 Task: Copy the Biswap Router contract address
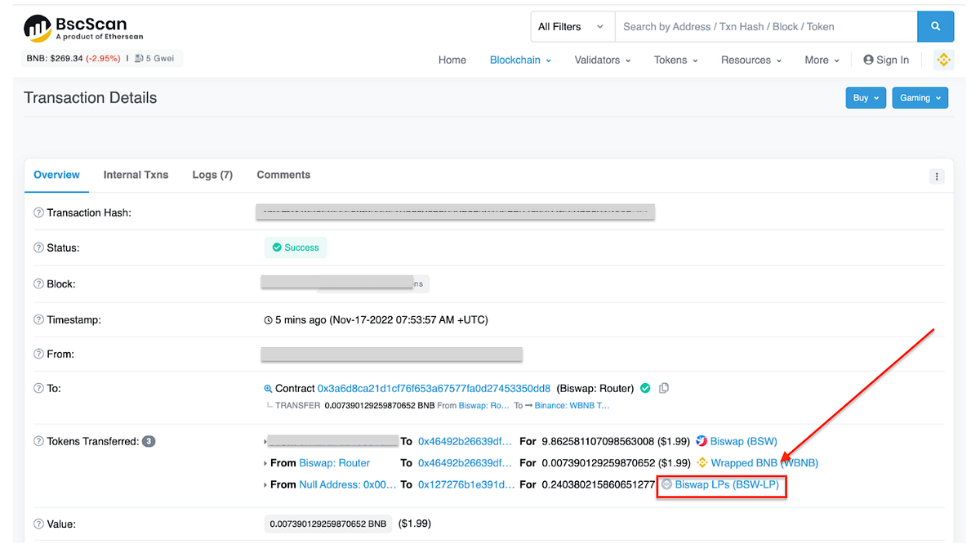coord(664,388)
